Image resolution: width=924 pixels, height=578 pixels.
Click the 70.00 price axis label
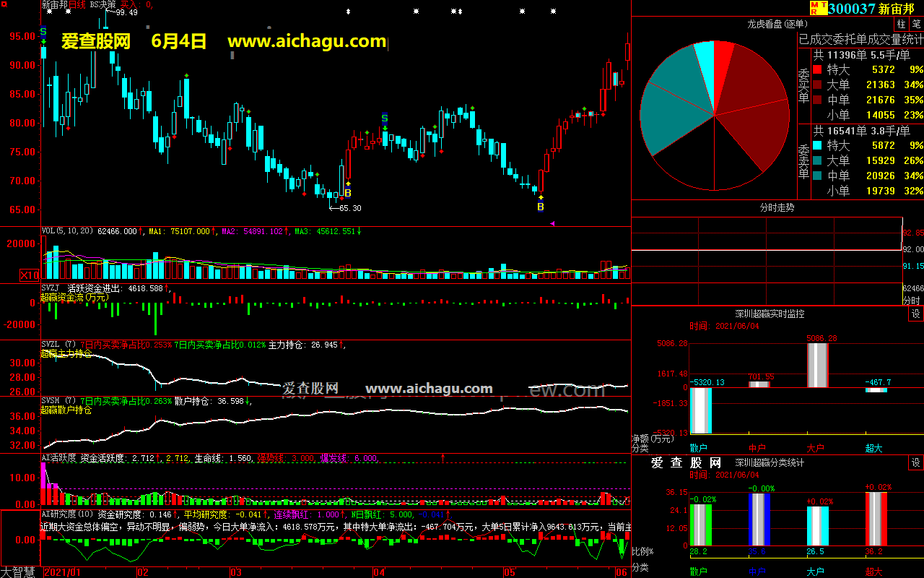[24, 181]
